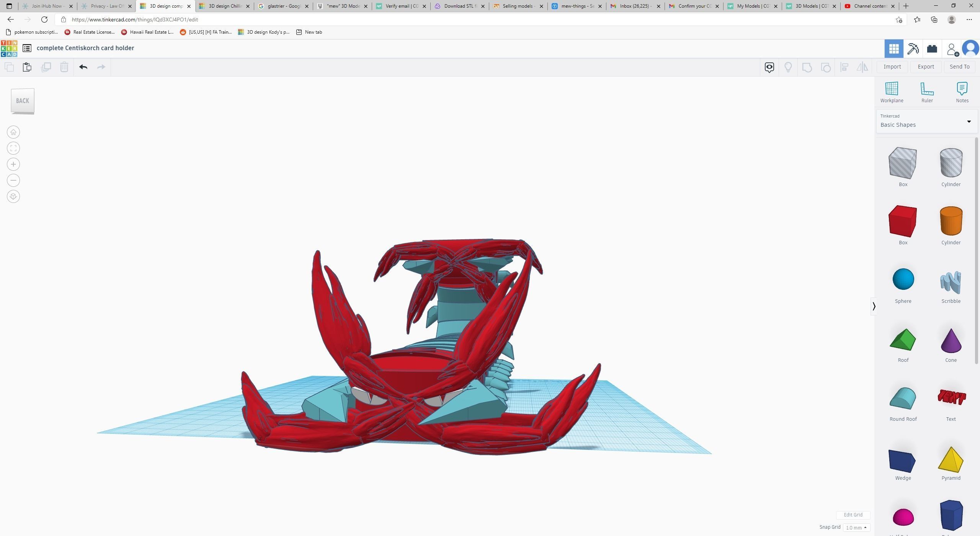Toggle the notes visibility icon in toolbar
The image size is (980, 536).
[769, 67]
